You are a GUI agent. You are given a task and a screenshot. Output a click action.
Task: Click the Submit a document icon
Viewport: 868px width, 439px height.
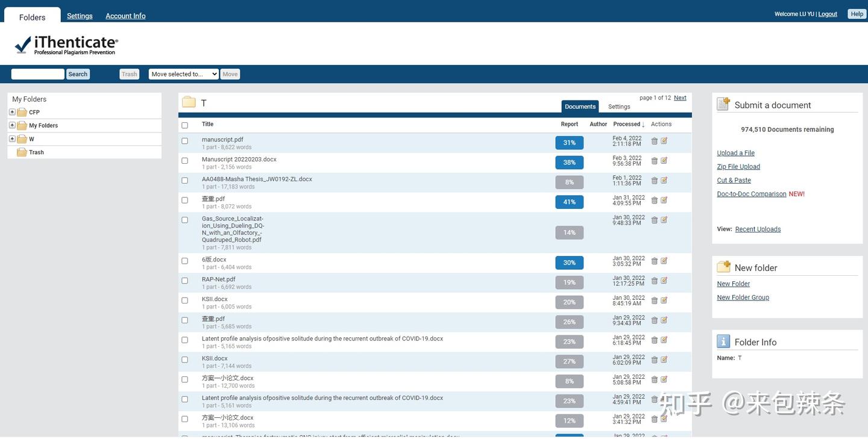point(723,104)
